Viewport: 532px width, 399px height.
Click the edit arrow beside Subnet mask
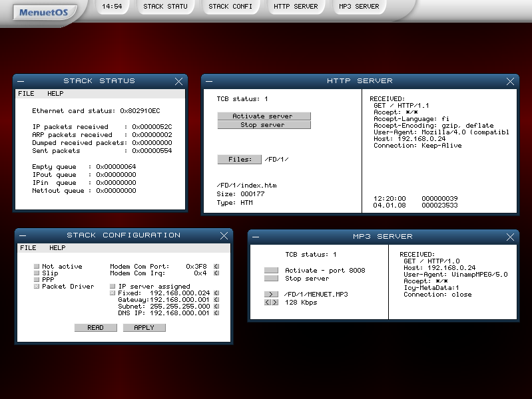[x=216, y=307]
